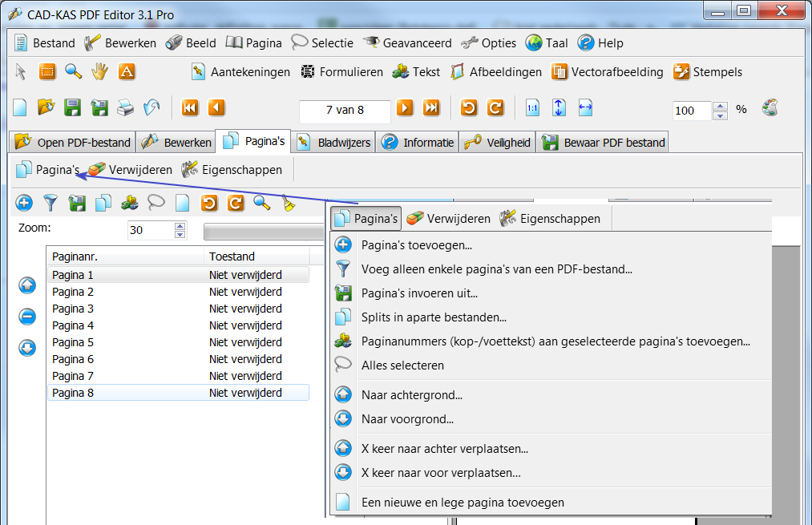812x525 pixels.
Task: Click the magnifier zoom tool in the top toolbar
Action: [x=73, y=72]
